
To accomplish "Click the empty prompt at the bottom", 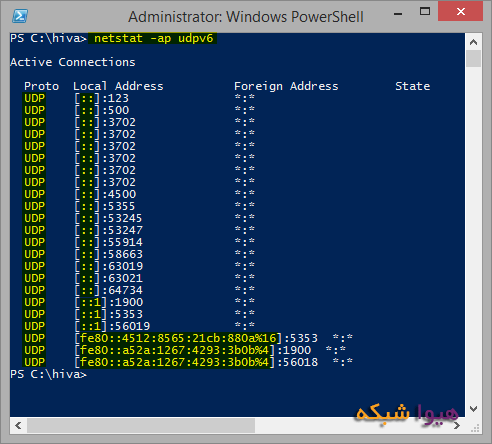I will (48, 374).
